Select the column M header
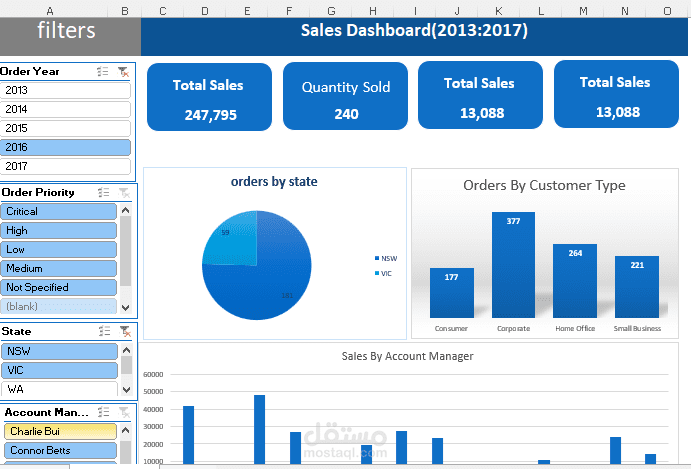This screenshot has height=469, width=691. [583, 11]
